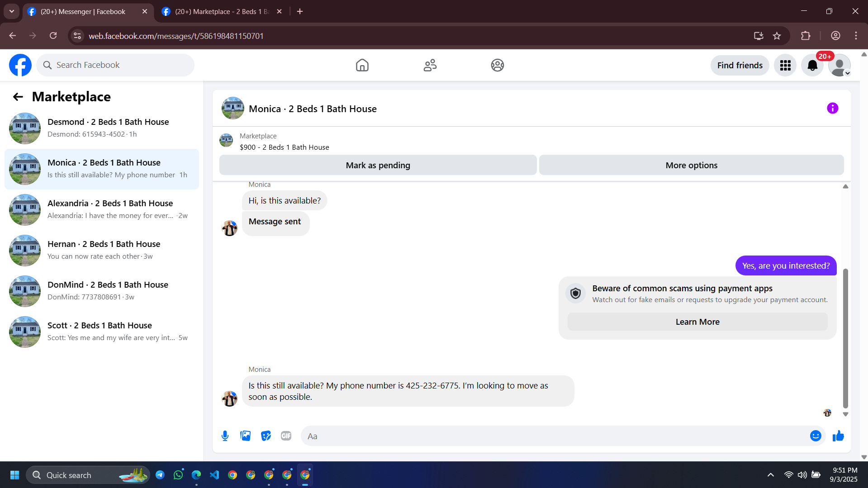This screenshot has width=868, height=488.
Task: Launch Telegram from the taskbar
Action: click(160, 475)
